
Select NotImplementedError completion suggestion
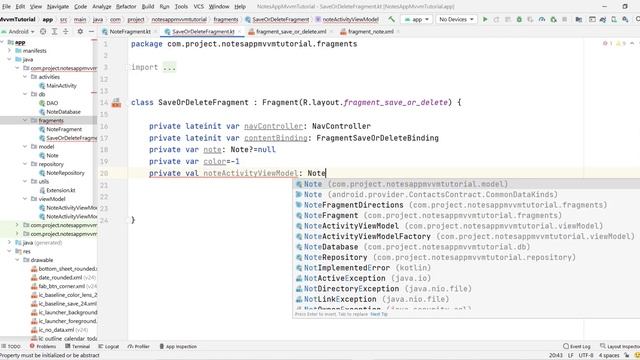coord(466,268)
